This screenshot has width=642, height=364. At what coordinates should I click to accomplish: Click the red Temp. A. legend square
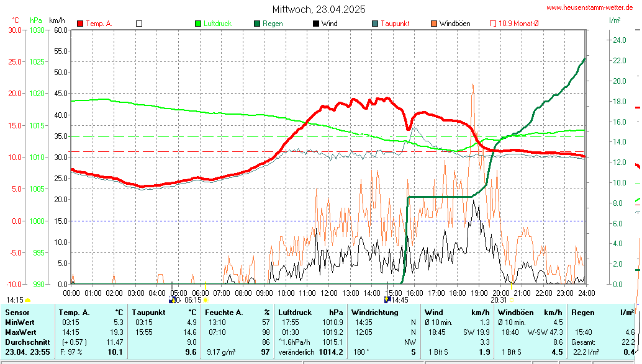point(80,24)
